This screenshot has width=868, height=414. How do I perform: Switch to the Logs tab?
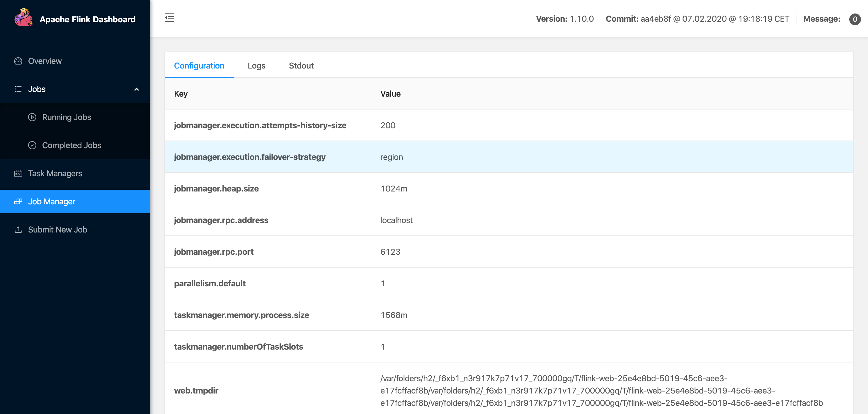point(256,66)
